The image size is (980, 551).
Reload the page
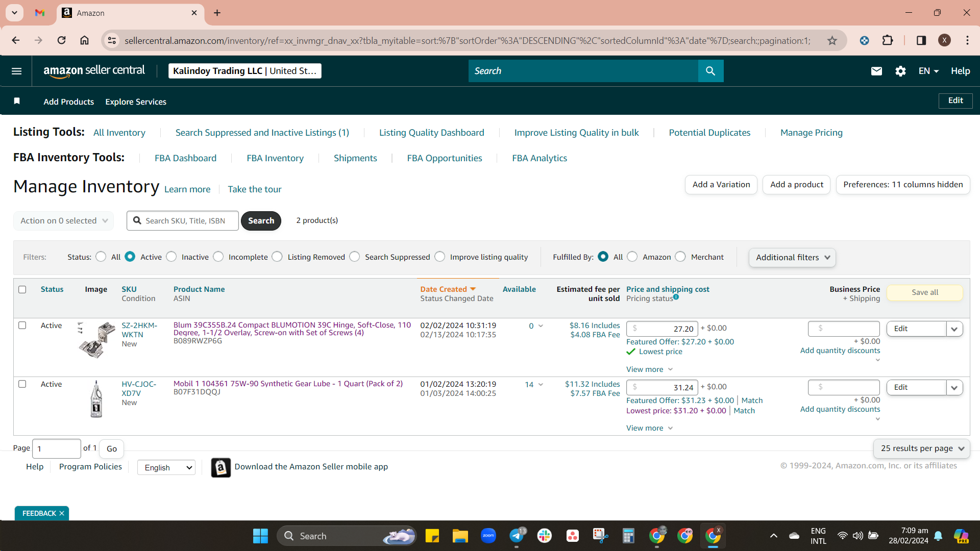pyautogui.click(x=61, y=40)
